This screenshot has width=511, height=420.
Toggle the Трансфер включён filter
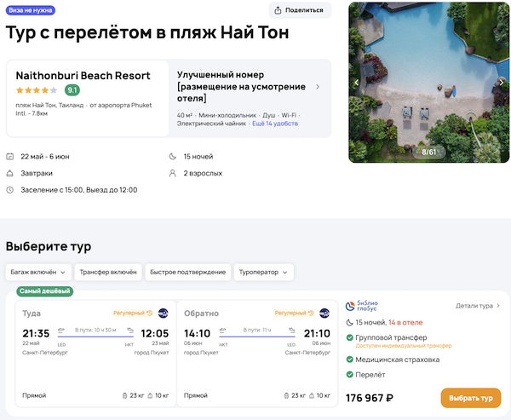pos(108,272)
